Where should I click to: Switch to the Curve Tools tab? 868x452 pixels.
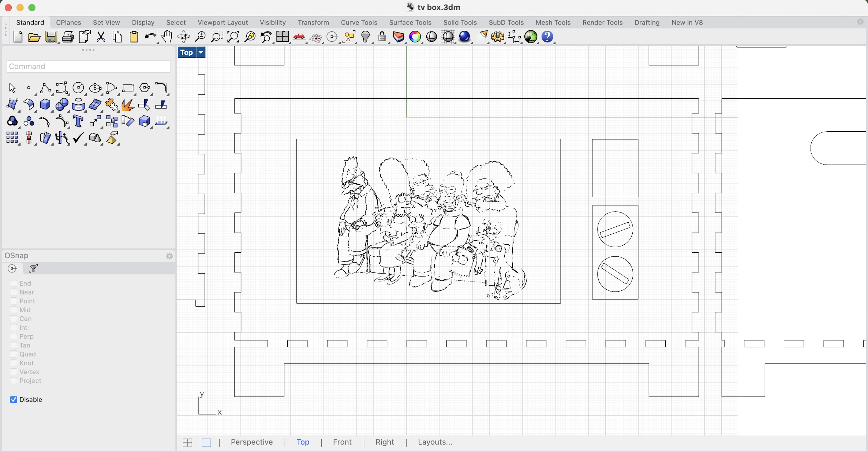(359, 22)
